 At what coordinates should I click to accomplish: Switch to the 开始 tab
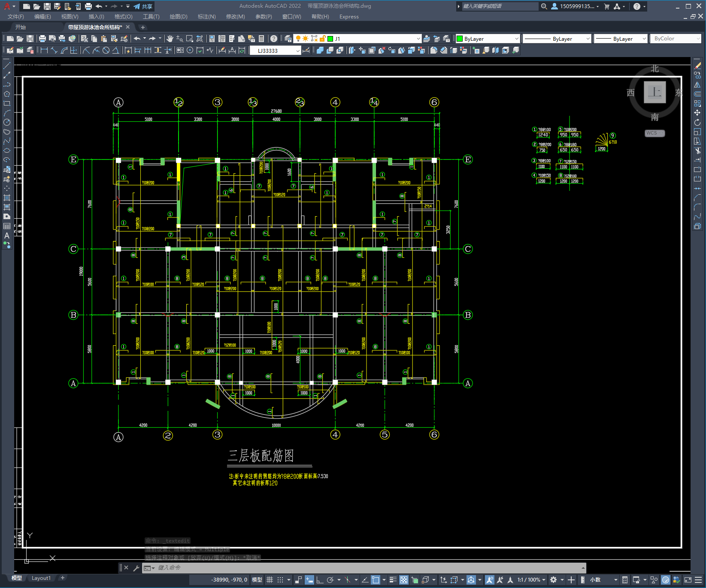(21, 27)
